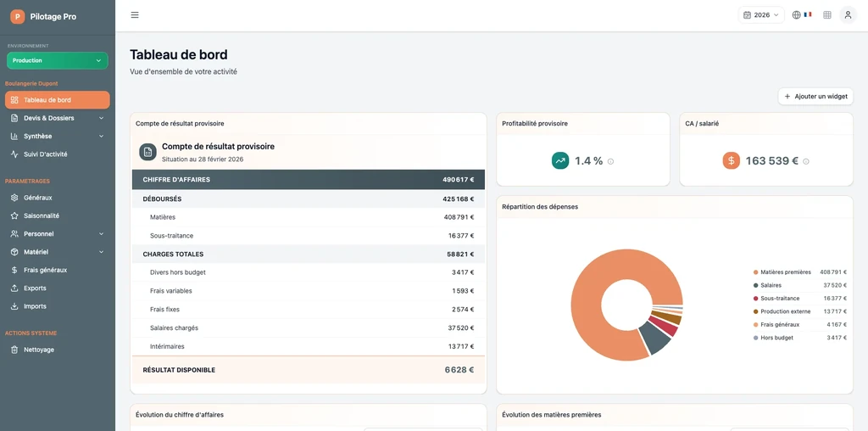Screen dimensions: 868x431
Task: Go to Suivi D'activité
Action: (x=45, y=154)
